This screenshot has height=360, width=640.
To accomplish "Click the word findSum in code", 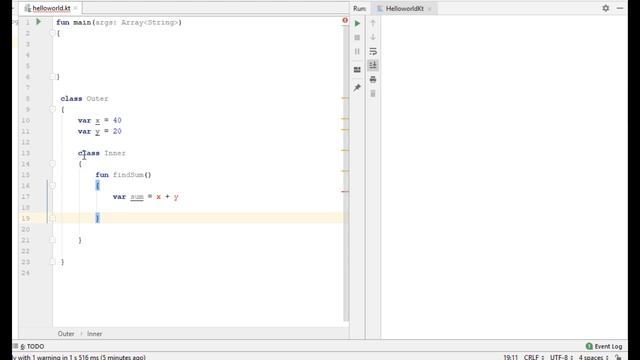I will (128, 175).
